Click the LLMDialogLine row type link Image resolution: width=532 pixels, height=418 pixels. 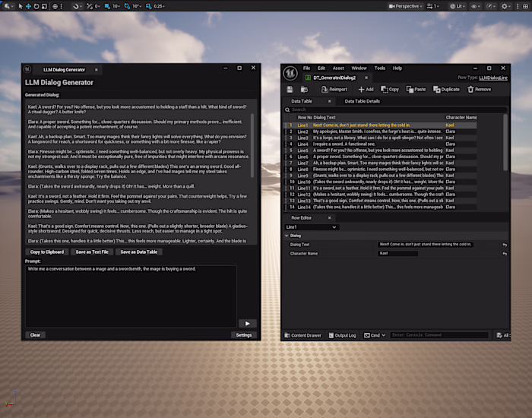(493, 78)
